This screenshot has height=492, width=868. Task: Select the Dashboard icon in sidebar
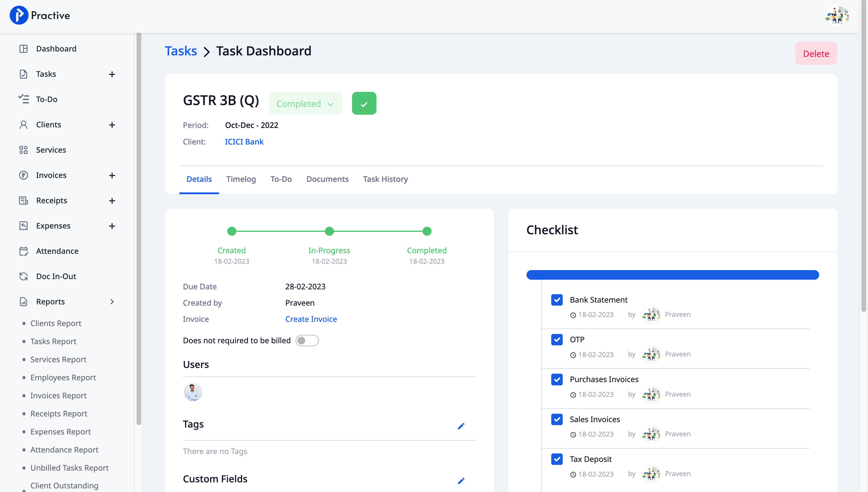[x=23, y=48]
